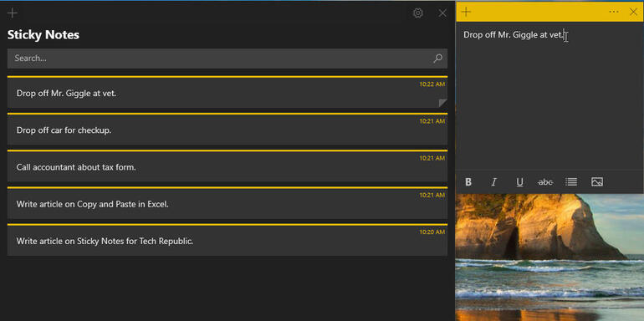Image resolution: width=644 pixels, height=321 pixels.
Task: Close the Sticky Notes list window
Action: point(442,13)
